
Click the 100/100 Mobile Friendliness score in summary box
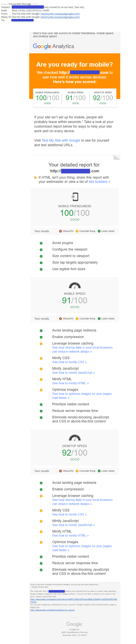pos(47,98)
